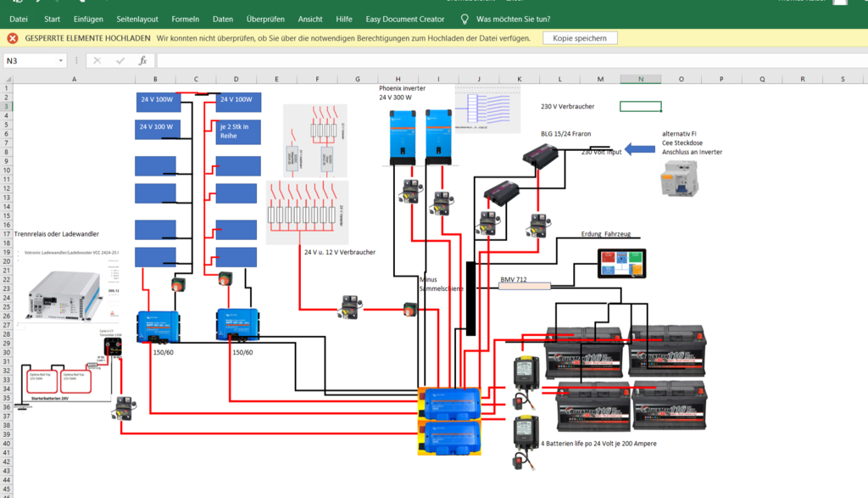Select the Seitenlayout tab
This screenshot has height=498, width=868.
point(137,19)
